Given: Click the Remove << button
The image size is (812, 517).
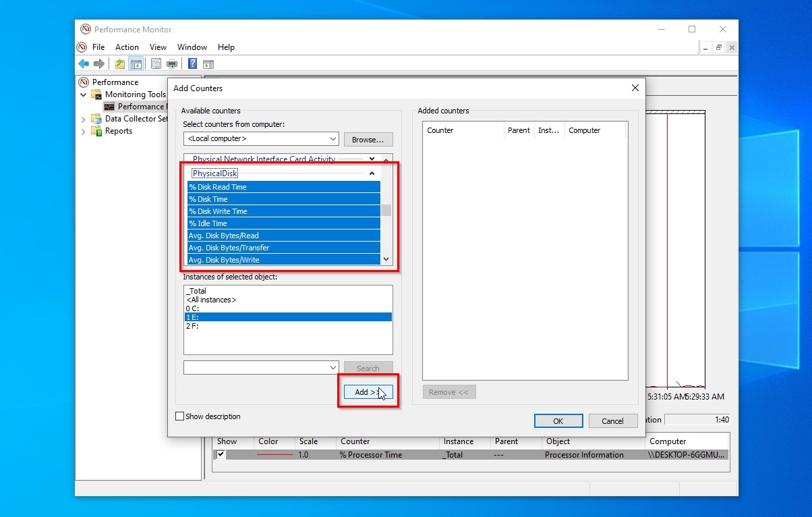Looking at the screenshot, I should click(449, 392).
